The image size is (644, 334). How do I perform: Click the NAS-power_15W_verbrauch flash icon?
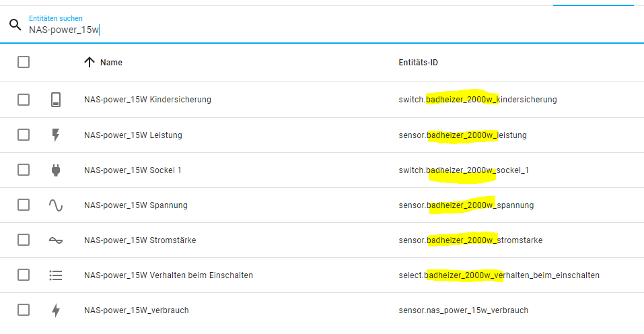[x=56, y=310]
